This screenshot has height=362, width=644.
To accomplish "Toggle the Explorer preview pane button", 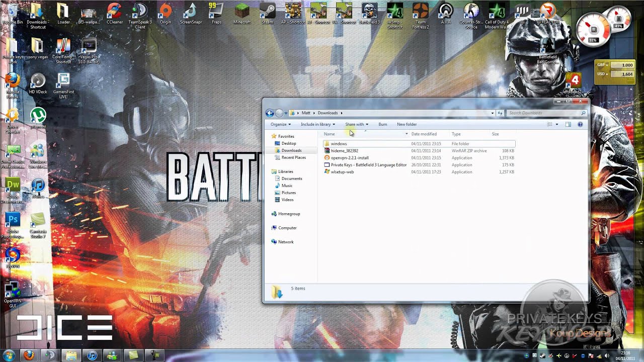I will tap(568, 124).
